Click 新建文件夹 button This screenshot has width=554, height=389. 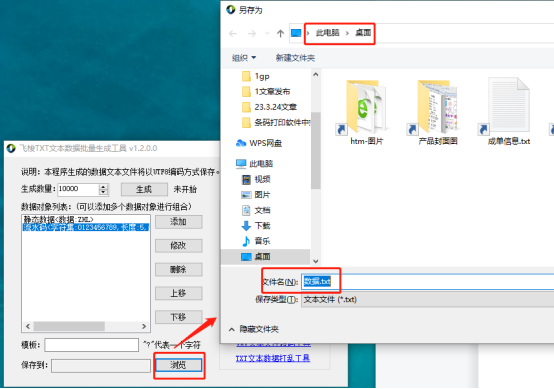click(295, 58)
